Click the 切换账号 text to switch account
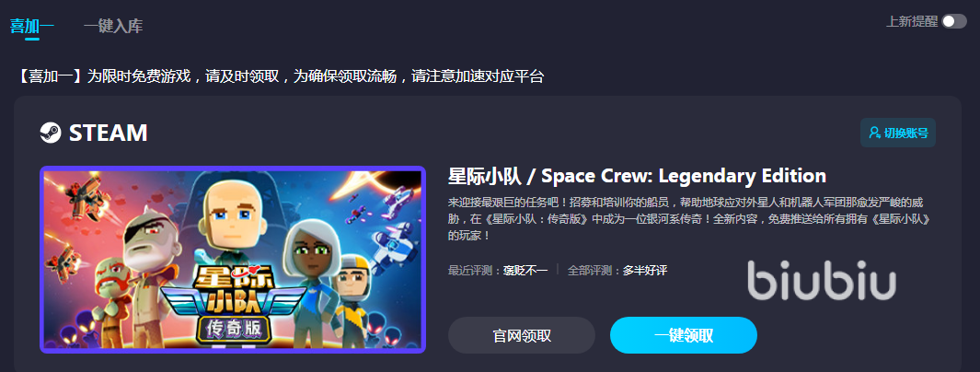The height and width of the screenshot is (372, 980). click(905, 133)
